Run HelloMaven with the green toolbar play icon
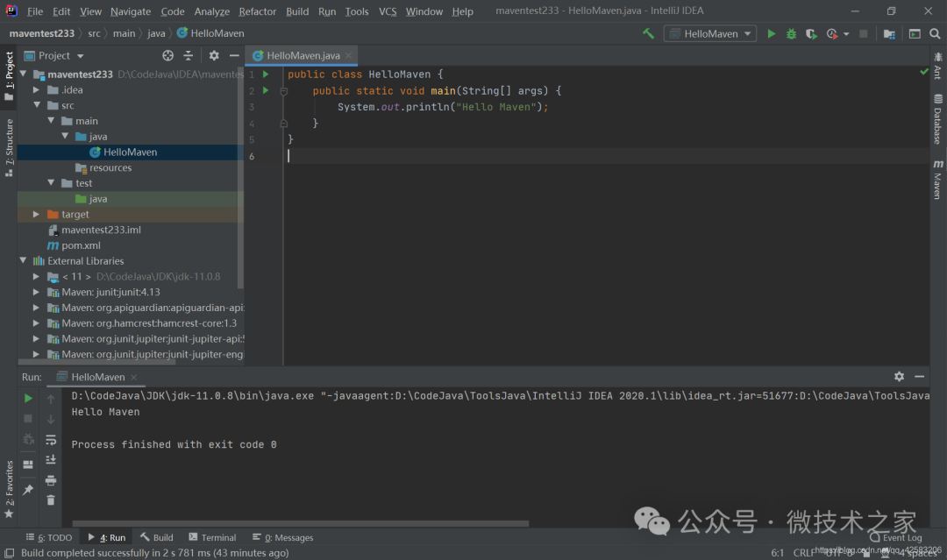This screenshot has width=947, height=560. tap(772, 34)
